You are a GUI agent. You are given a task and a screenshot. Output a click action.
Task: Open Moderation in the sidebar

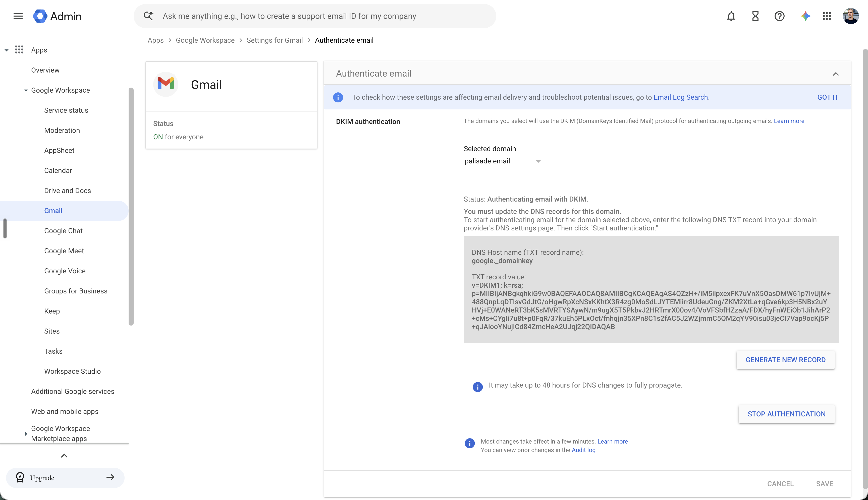pos(62,131)
